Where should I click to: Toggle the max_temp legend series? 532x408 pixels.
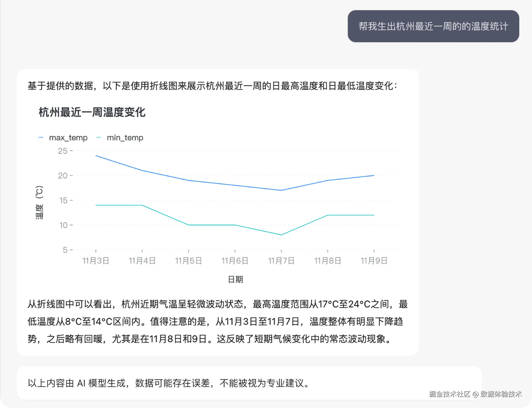tap(68, 138)
